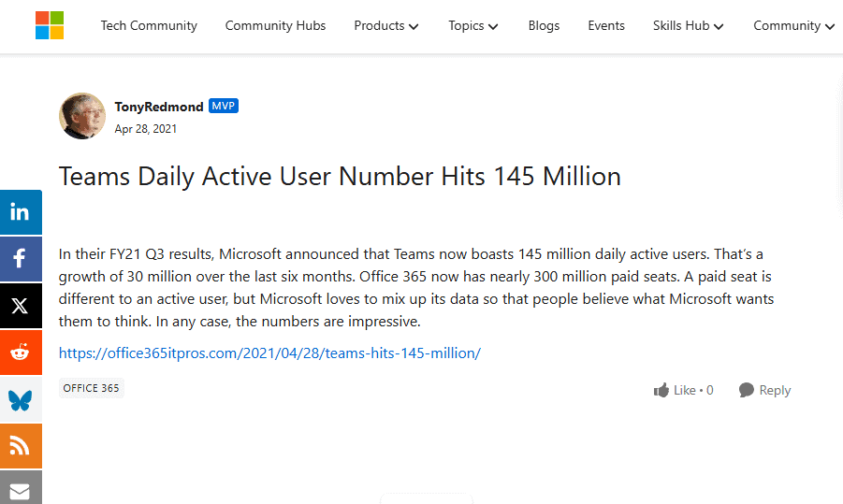Viewport: 843px width, 504px height.
Task: Open the Blogs page
Action: pos(544,26)
